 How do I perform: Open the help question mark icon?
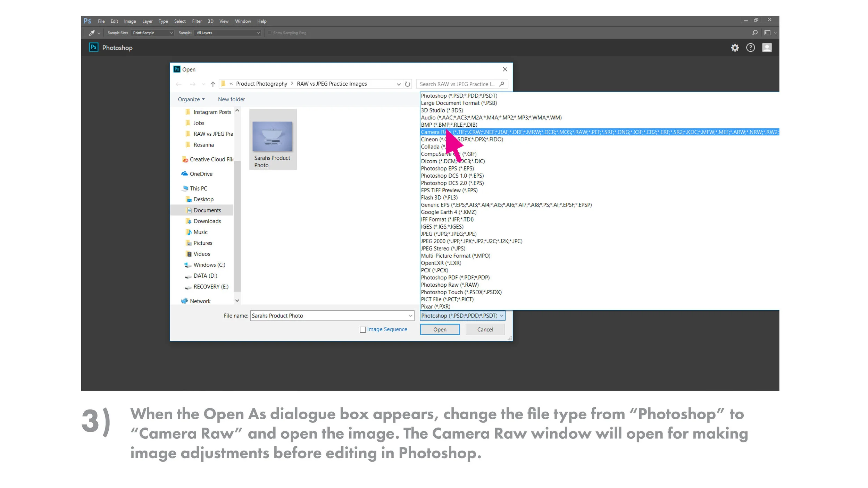(751, 48)
